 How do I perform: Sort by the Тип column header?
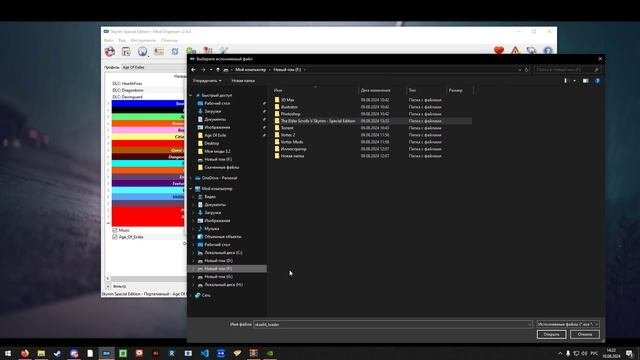(412, 90)
